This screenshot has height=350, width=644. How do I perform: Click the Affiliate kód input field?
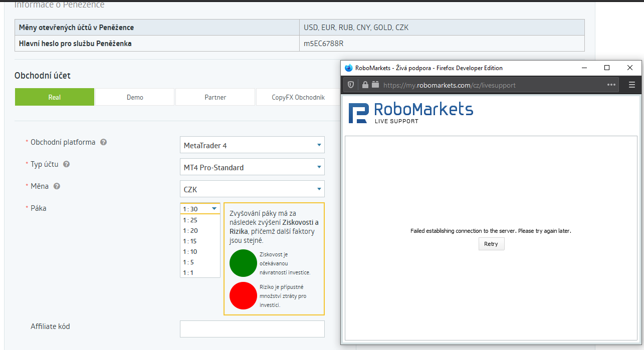[x=252, y=329]
